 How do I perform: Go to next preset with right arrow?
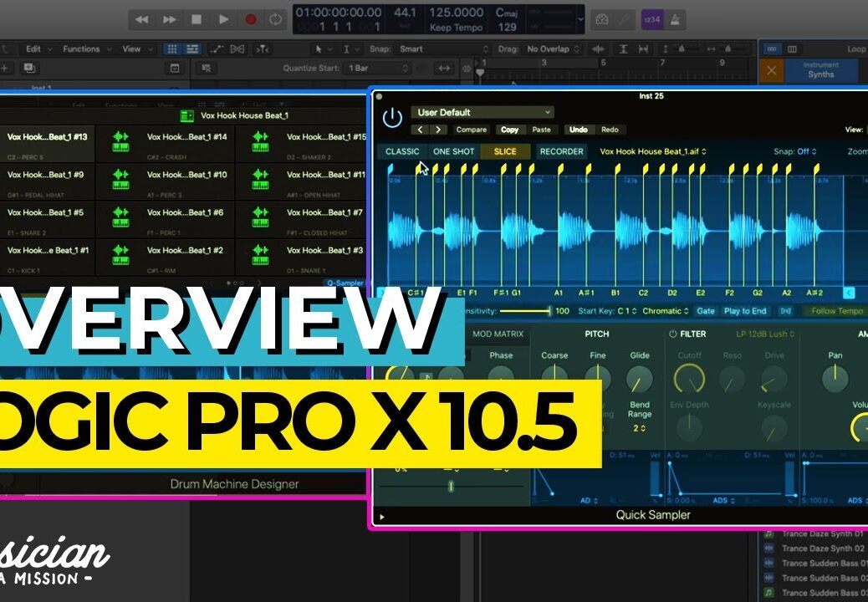438,130
